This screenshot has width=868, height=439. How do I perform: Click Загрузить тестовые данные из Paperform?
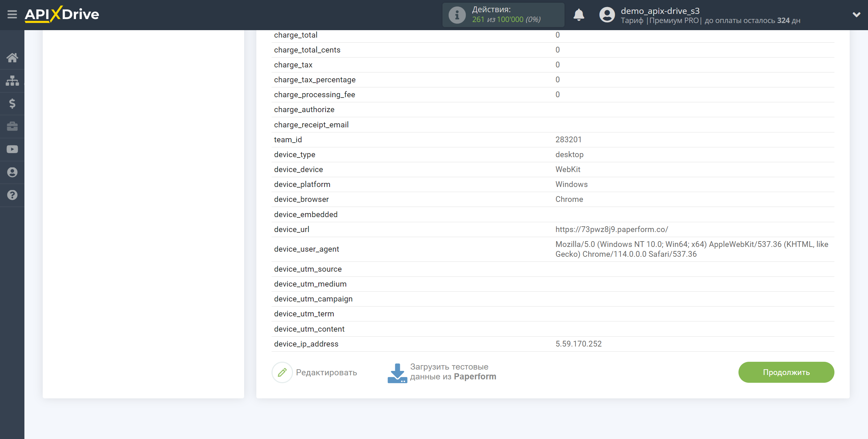(x=453, y=372)
